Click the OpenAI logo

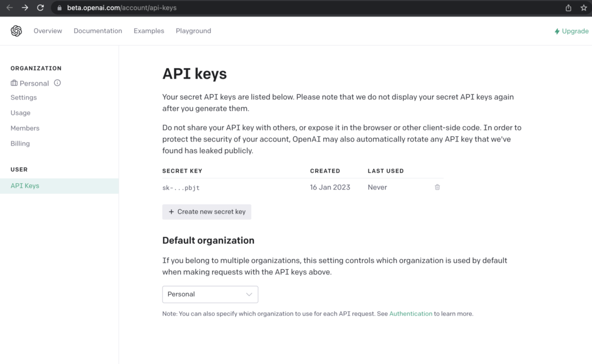coord(16,31)
